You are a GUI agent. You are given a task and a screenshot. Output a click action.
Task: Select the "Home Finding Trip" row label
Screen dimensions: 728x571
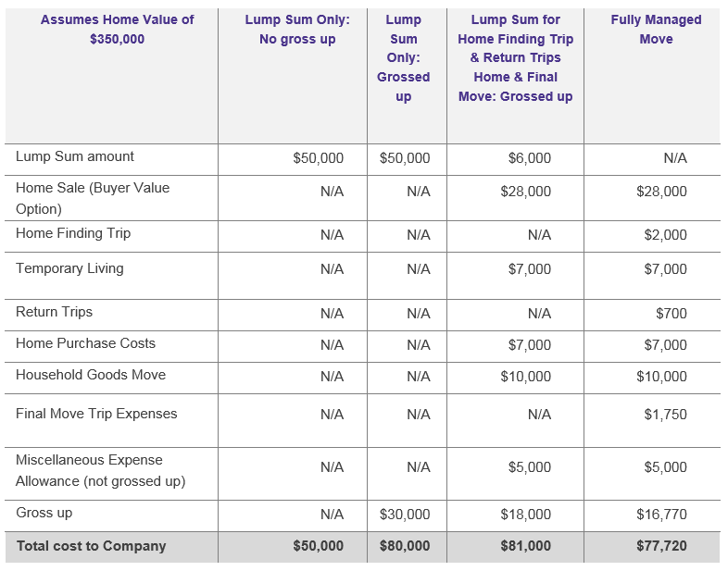pos(73,233)
